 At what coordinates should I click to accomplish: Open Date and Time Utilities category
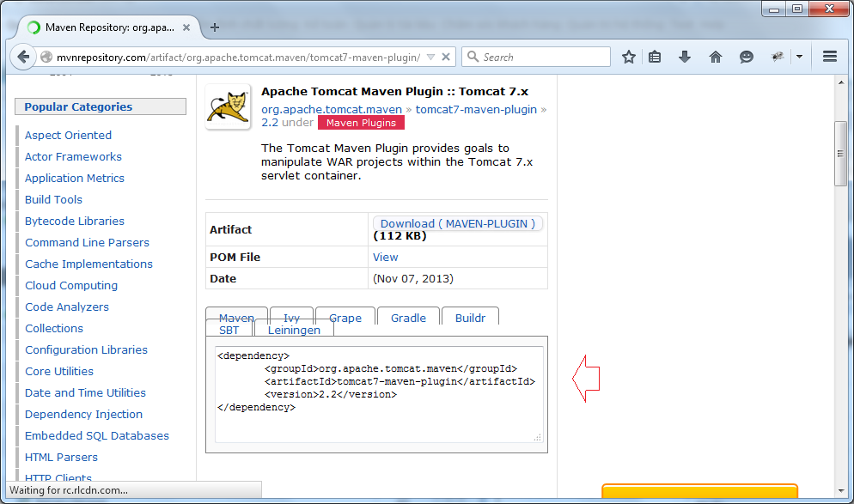tap(86, 393)
